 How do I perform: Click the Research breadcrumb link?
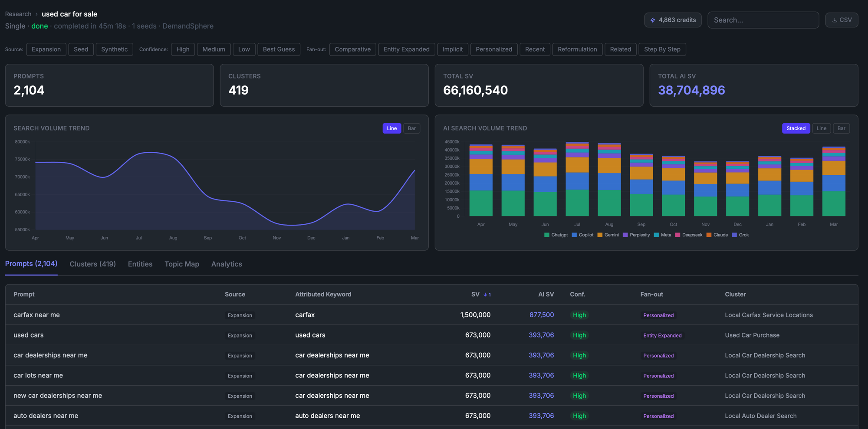[x=18, y=14]
